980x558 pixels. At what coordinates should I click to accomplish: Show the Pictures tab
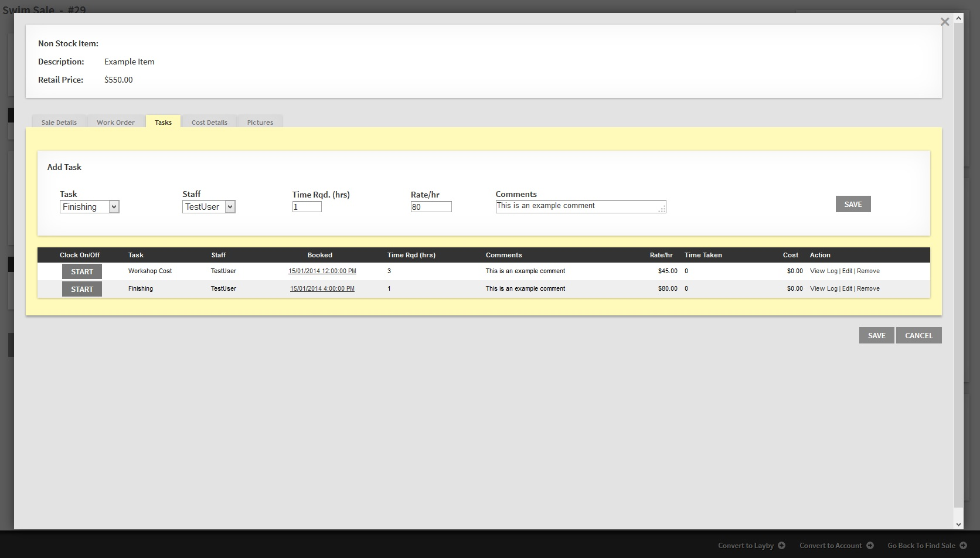click(x=260, y=122)
